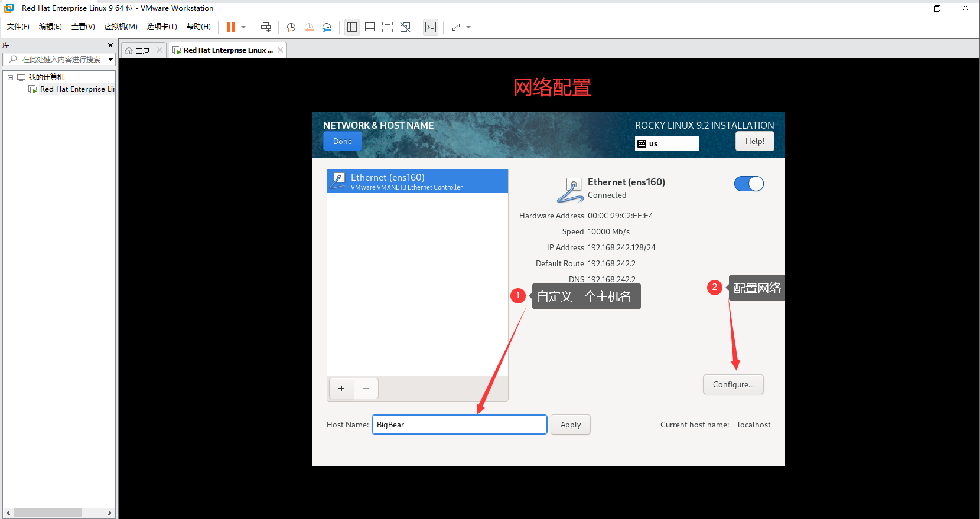Open the 编辑(E) menu
The image size is (980, 519).
pos(50,27)
